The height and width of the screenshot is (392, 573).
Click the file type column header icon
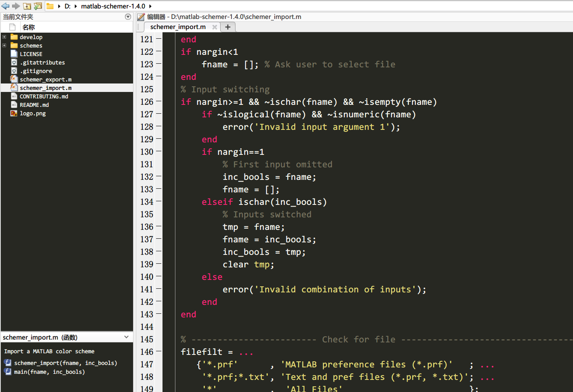13,27
